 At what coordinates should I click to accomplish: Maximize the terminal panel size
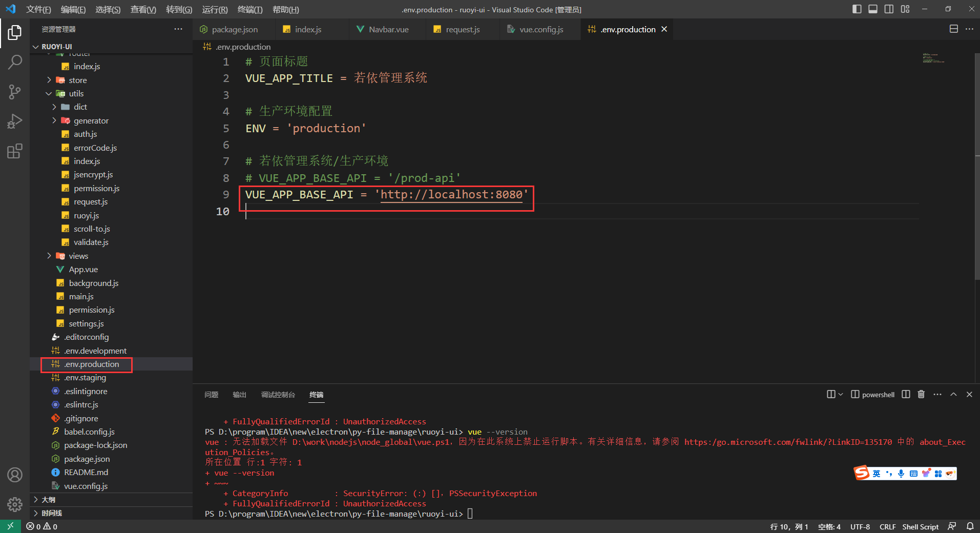953,394
